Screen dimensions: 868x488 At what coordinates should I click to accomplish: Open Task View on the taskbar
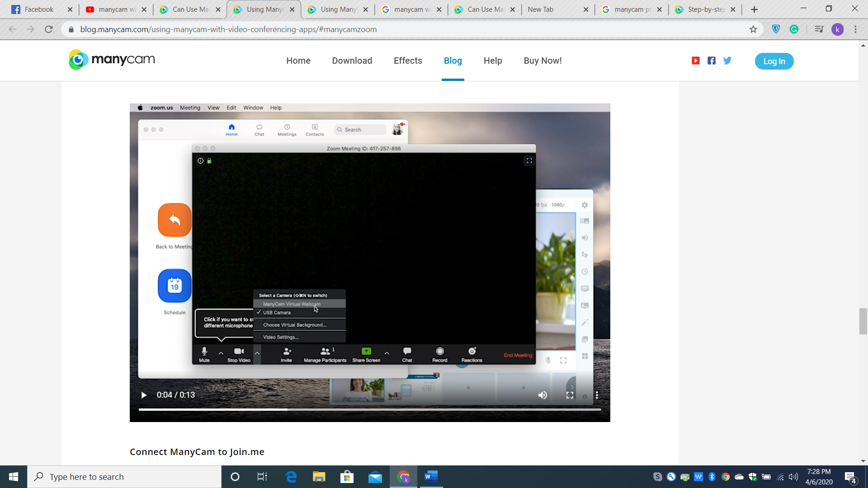coord(262,477)
